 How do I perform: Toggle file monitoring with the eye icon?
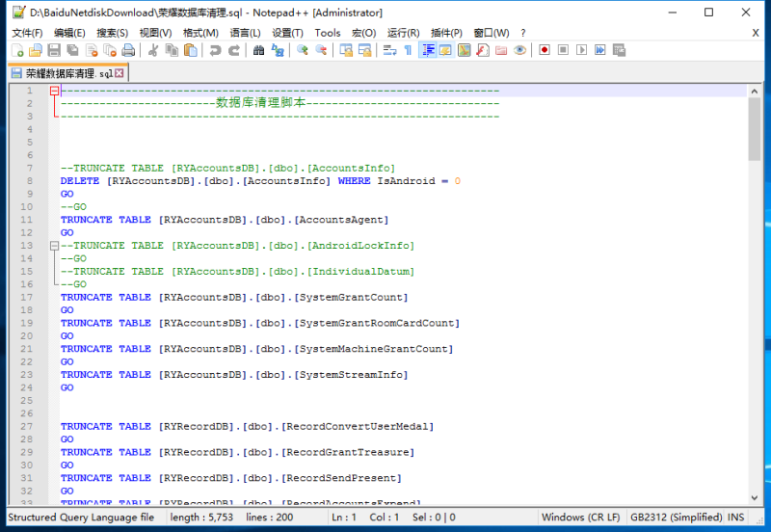point(519,50)
